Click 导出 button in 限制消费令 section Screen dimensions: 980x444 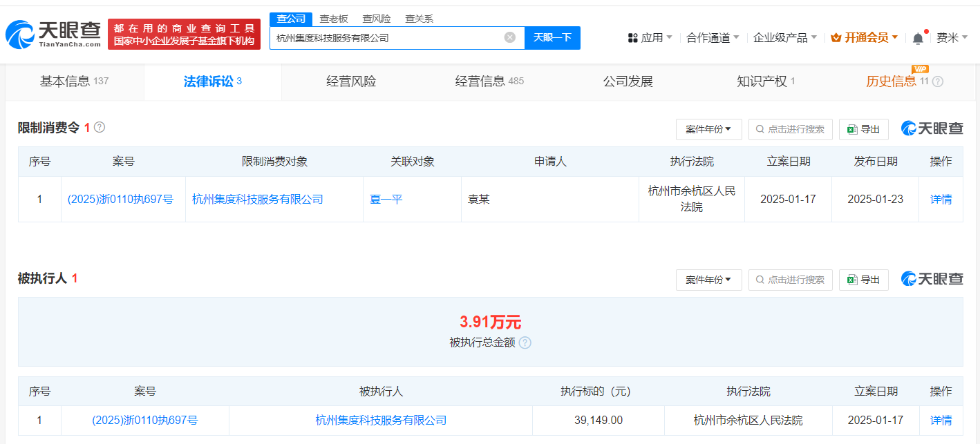tap(863, 129)
